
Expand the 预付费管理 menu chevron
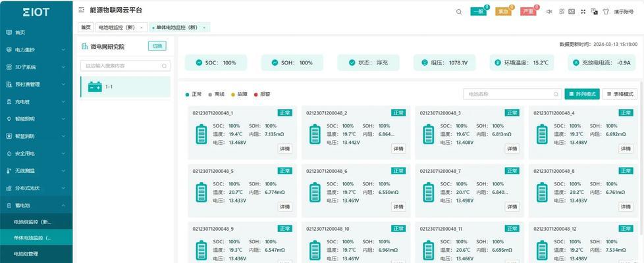click(x=63, y=84)
